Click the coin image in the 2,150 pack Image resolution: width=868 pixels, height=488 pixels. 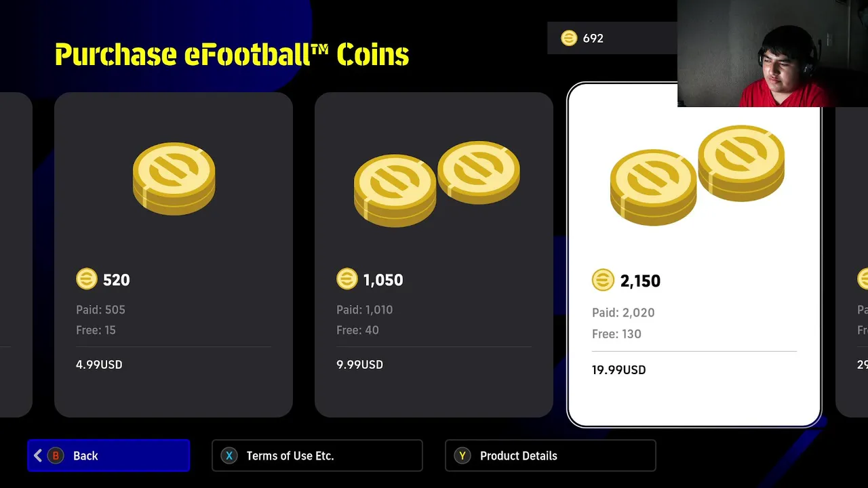[697, 175]
